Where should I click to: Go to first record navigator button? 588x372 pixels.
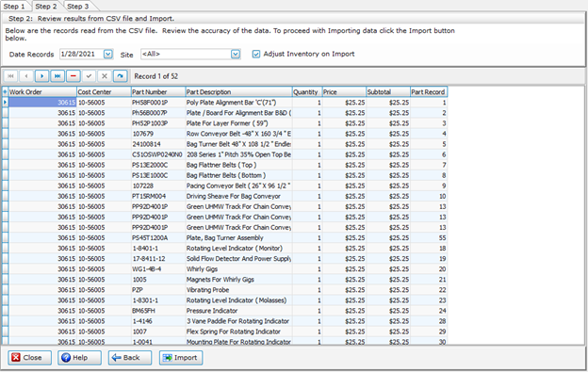[x=10, y=76]
